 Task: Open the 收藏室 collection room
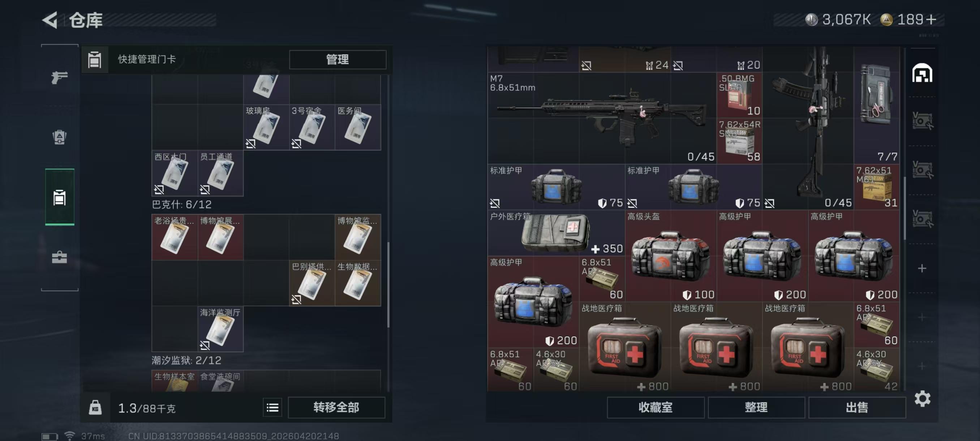pyautogui.click(x=656, y=408)
